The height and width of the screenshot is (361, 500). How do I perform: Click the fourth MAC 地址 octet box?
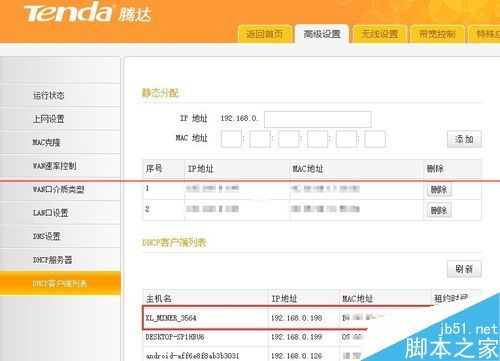[317, 139]
